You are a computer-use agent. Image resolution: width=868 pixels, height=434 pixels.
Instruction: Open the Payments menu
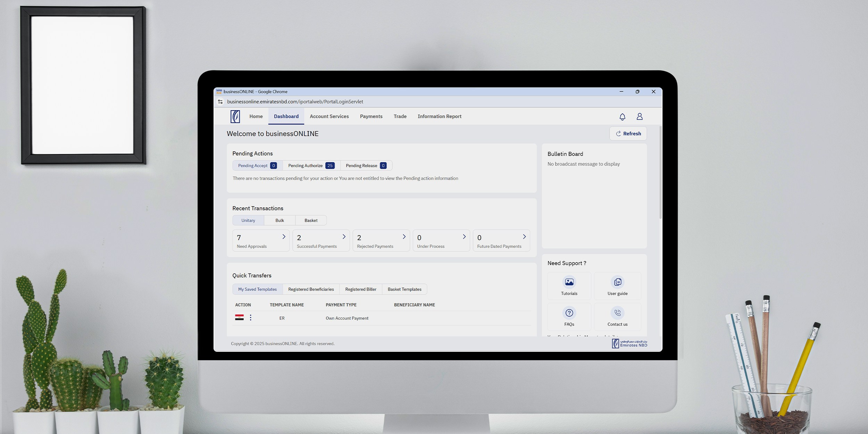coord(371,117)
